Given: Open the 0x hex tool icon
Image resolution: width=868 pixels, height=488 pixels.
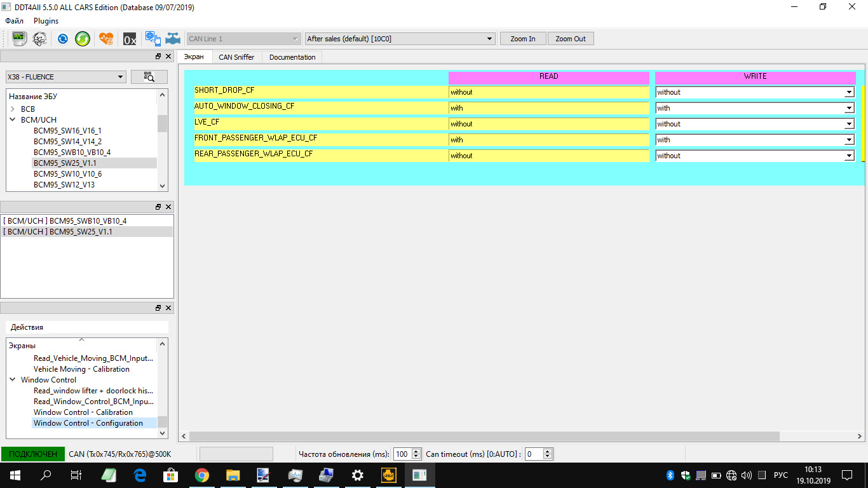Looking at the screenshot, I should [x=130, y=39].
